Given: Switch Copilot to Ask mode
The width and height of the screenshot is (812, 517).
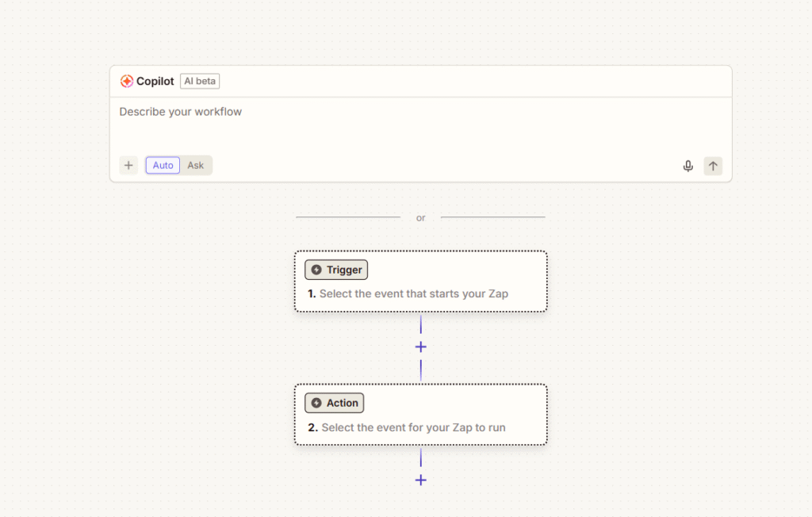Looking at the screenshot, I should pos(195,165).
